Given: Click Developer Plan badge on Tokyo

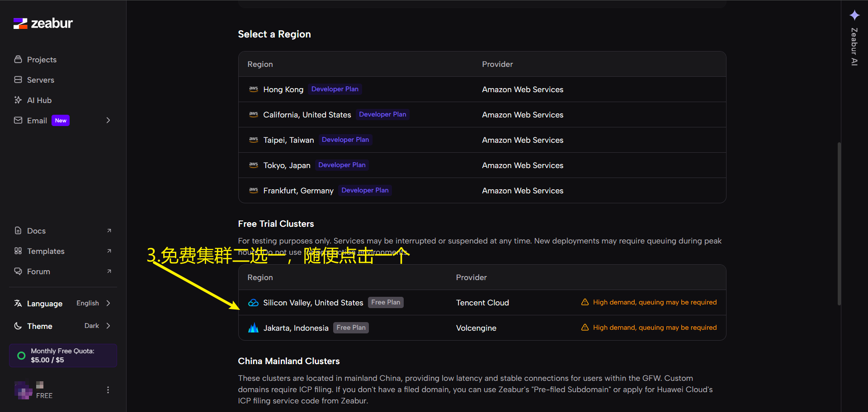Looking at the screenshot, I should [x=342, y=165].
